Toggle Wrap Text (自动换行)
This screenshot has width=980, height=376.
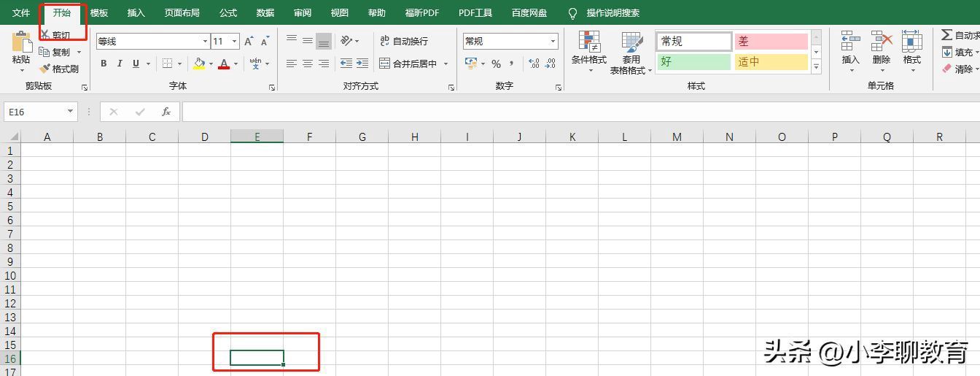[x=404, y=42]
